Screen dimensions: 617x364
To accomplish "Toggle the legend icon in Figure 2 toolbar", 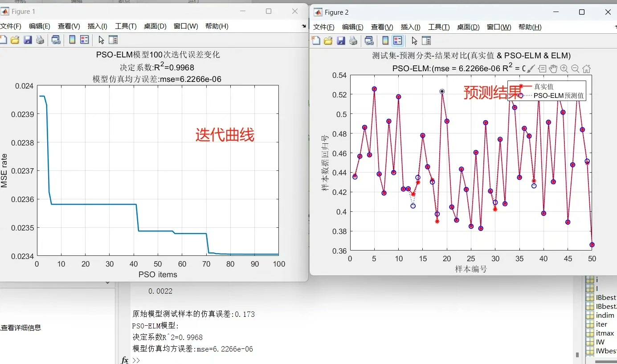I will pos(398,40).
